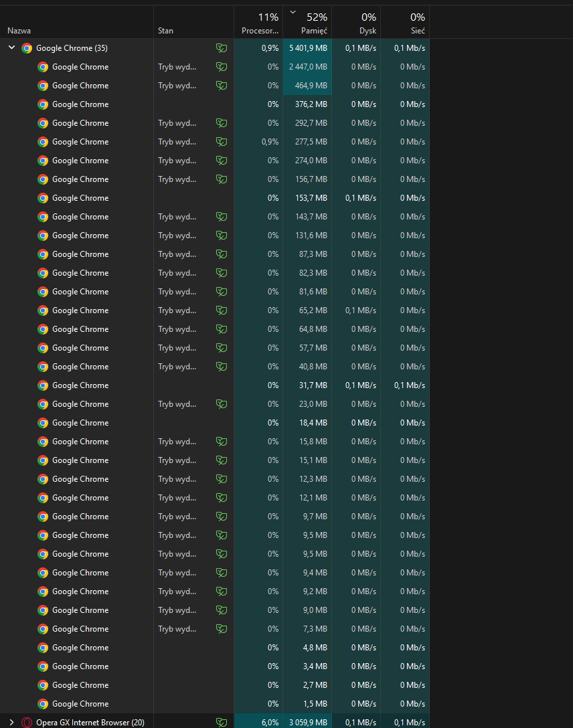Sort processes by the Nazwa column
The height and width of the screenshot is (728, 573).
pos(19,31)
